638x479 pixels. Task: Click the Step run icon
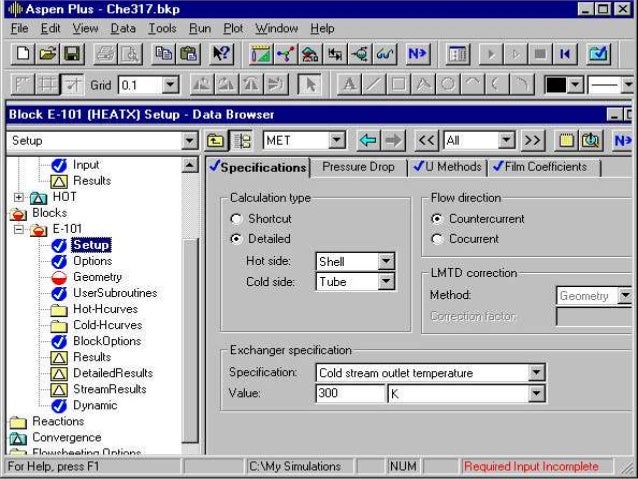(x=516, y=54)
